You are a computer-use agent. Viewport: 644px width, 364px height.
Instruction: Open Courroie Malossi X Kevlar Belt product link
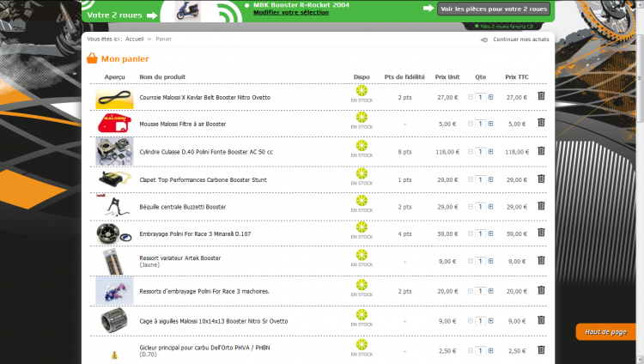pyautogui.click(x=205, y=97)
